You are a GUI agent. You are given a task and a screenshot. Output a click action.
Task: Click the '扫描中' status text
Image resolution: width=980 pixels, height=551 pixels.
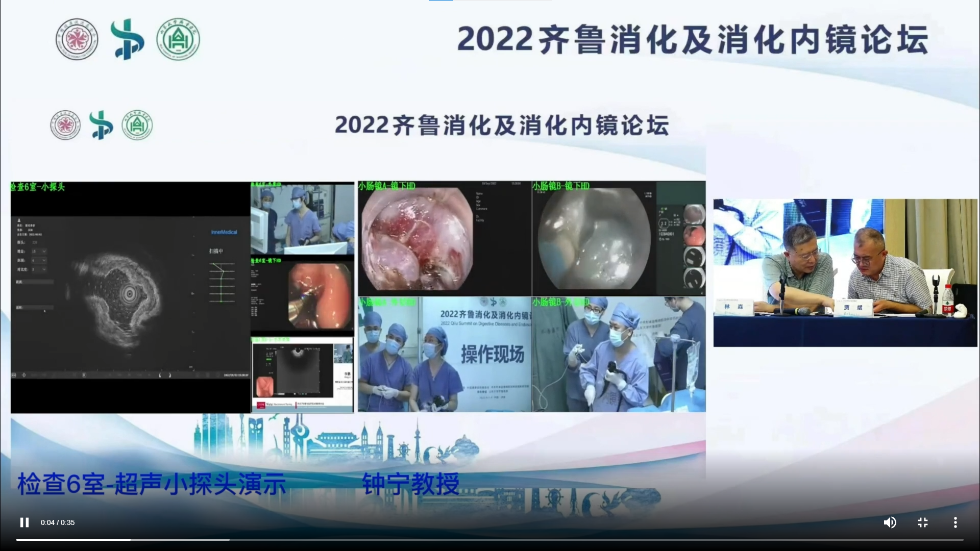pos(216,251)
